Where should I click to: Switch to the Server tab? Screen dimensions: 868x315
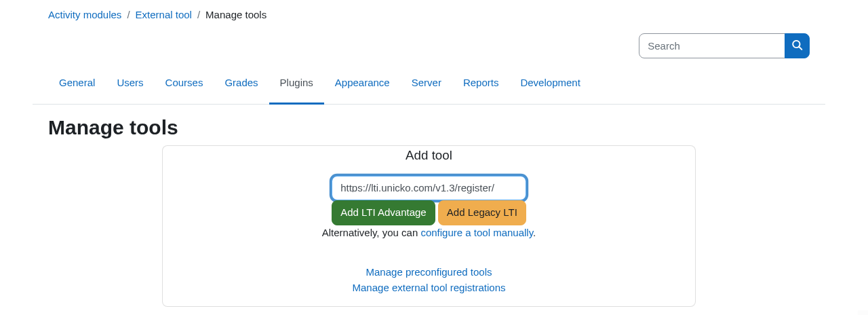coord(427,82)
